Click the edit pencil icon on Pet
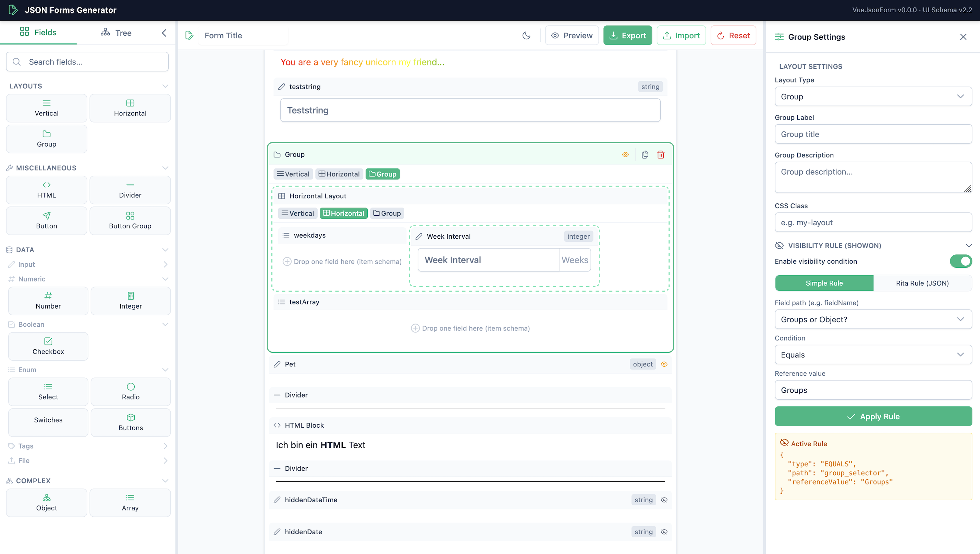Screen dimensions: 980x554 pyautogui.click(x=277, y=364)
